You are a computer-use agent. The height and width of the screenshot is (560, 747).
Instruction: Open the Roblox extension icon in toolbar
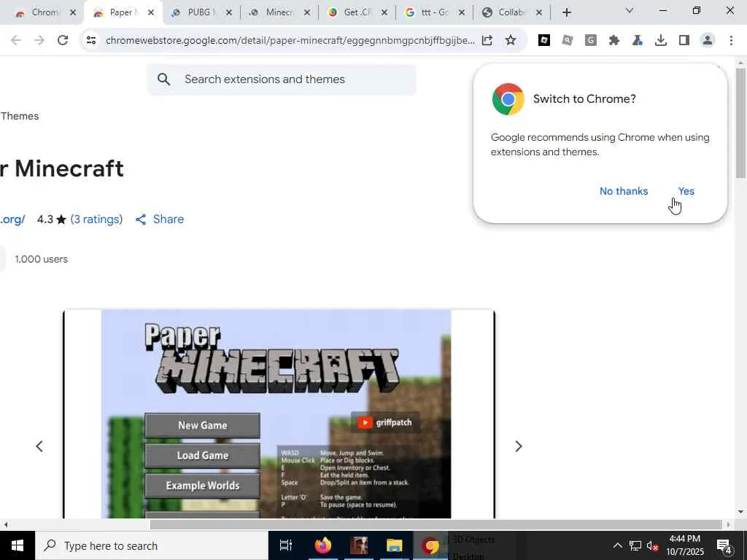point(544,41)
